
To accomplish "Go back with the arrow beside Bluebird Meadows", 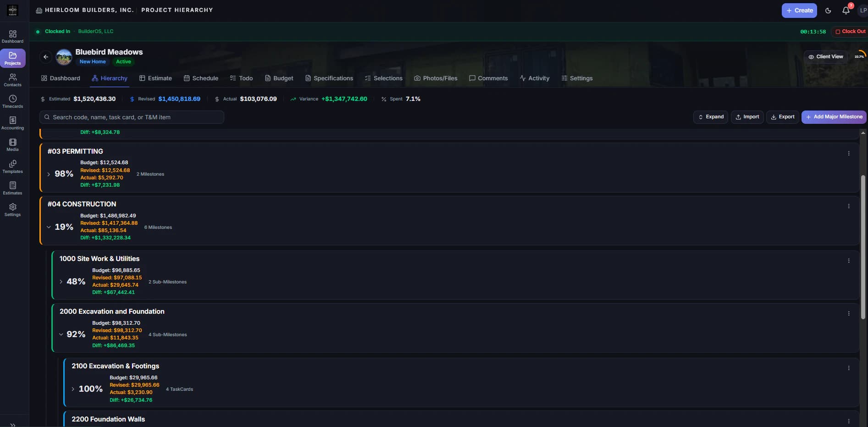I will tap(46, 57).
